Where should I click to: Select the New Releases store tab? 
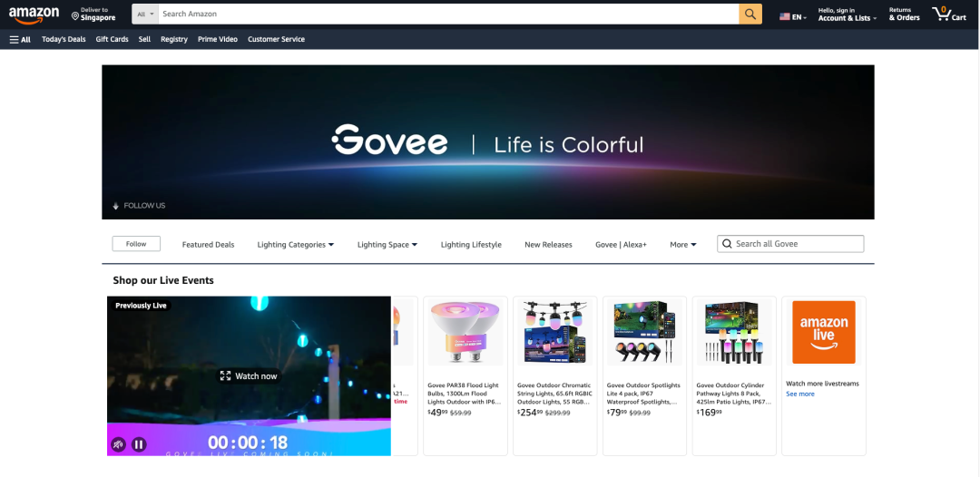click(x=548, y=245)
